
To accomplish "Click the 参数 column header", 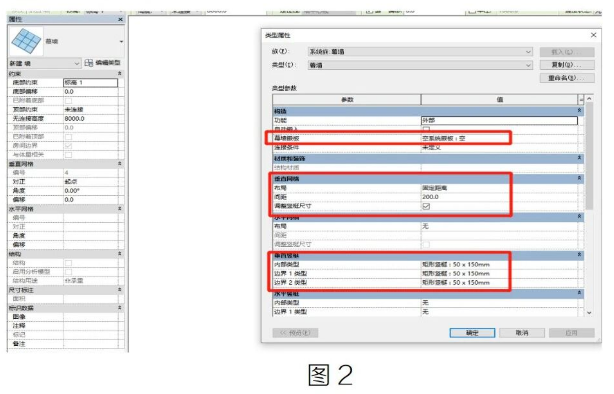I will click(347, 100).
